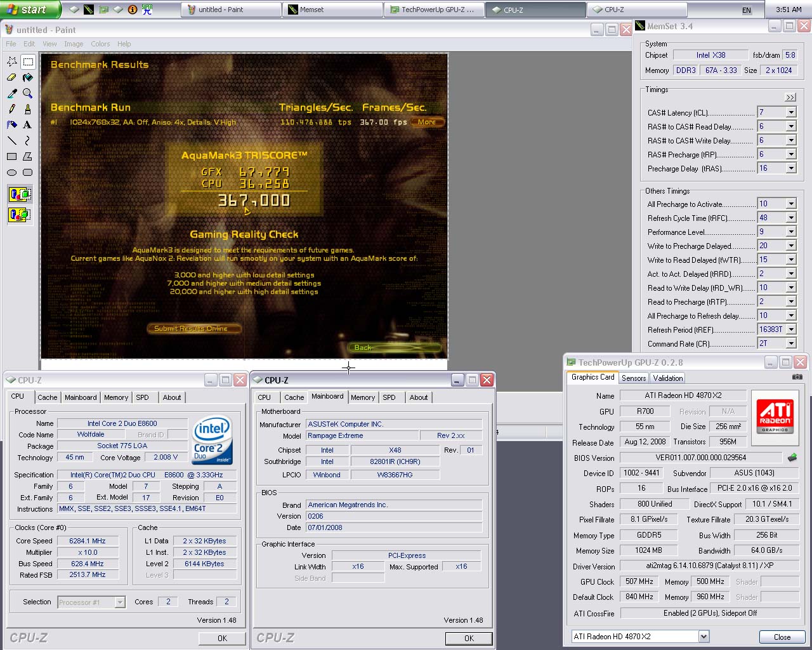Click the GPU-Z screenshot camera icon

click(x=797, y=377)
